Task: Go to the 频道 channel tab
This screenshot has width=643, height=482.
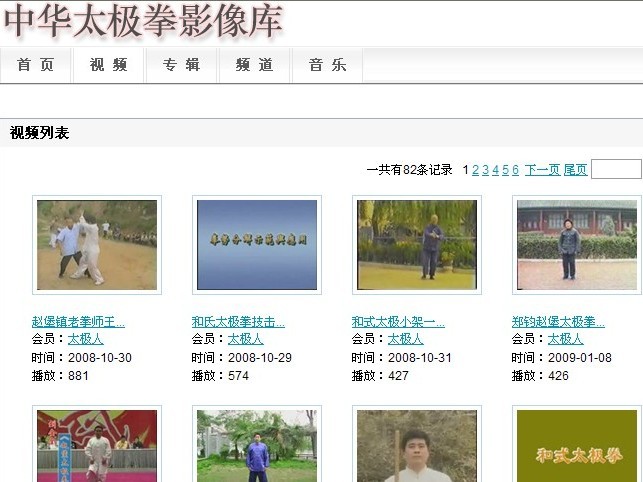Action: (255, 65)
